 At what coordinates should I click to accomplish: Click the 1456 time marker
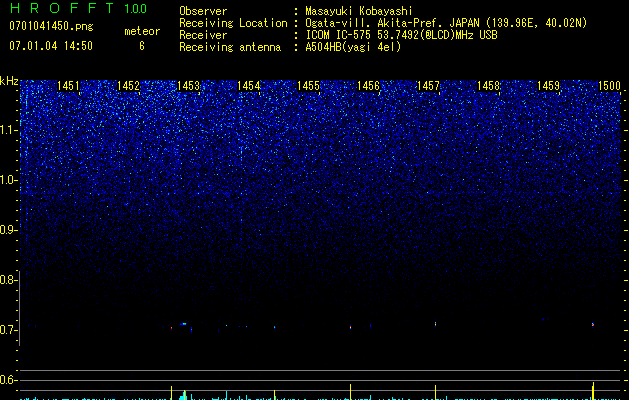pos(368,86)
